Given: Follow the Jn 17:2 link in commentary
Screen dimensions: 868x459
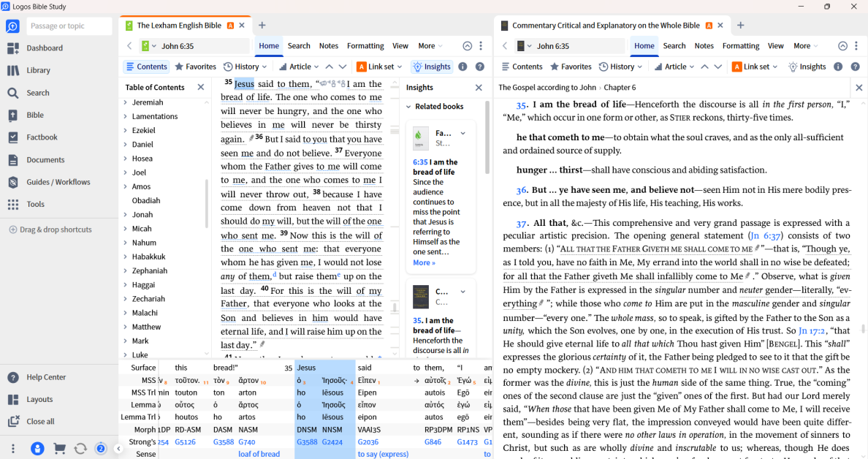Looking at the screenshot, I should click(812, 330).
